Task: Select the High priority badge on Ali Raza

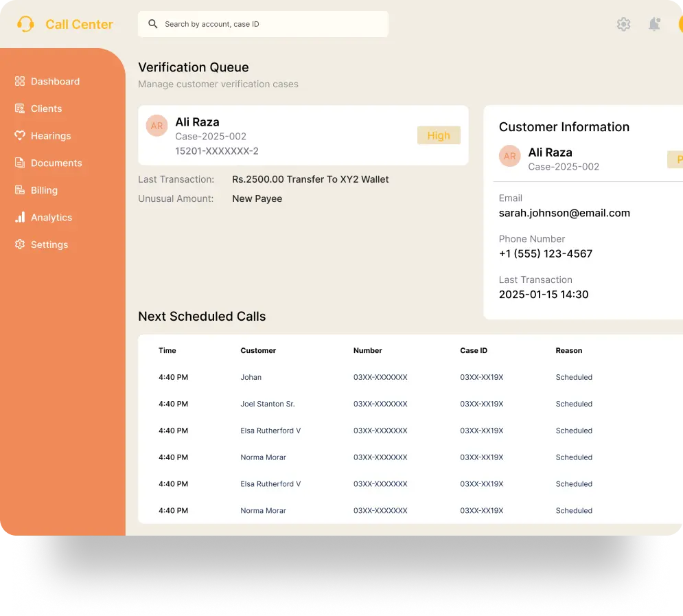Action: pos(439,135)
